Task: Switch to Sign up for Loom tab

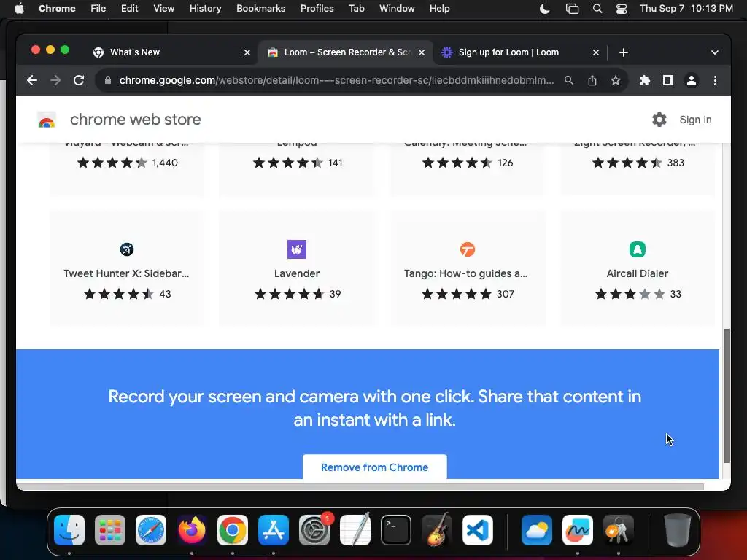Action: [x=520, y=52]
